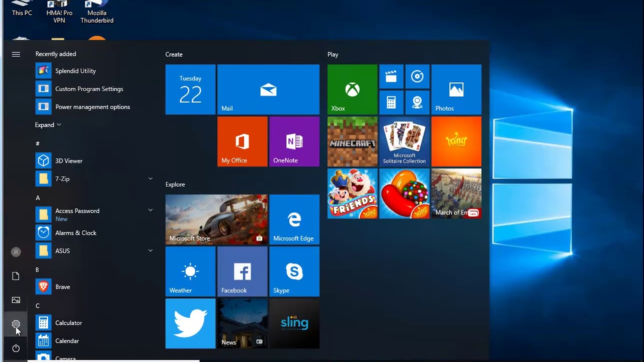Open the Movies & TV small tile
Viewport: 644px width, 362px height.
(x=391, y=76)
